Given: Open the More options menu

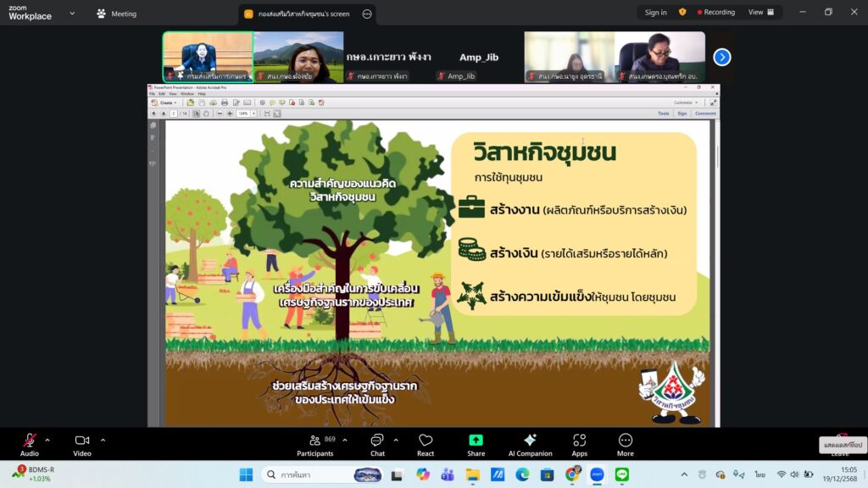Looking at the screenshot, I should tap(626, 442).
